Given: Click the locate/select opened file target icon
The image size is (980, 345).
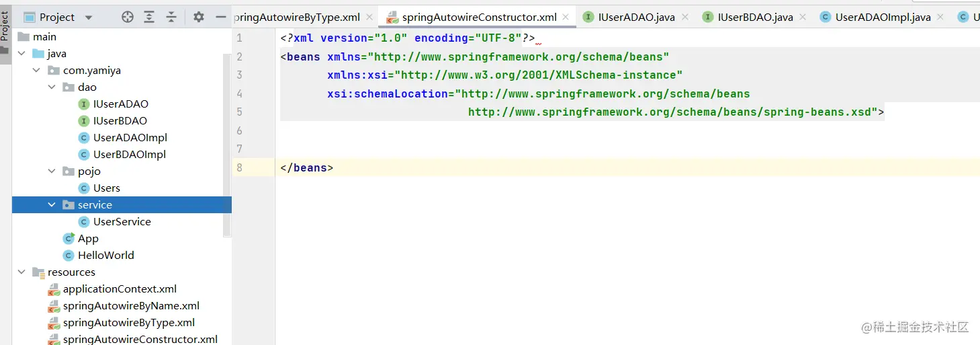Looking at the screenshot, I should click(128, 17).
